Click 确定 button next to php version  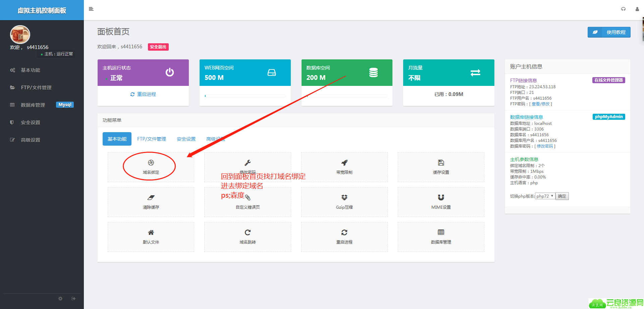(x=562, y=196)
